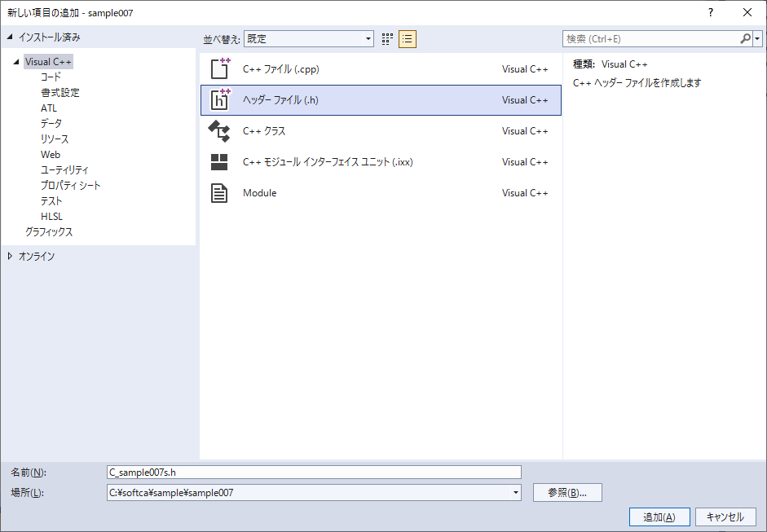The image size is (767, 532).
Task: Select the ユーティリティ category
Action: point(64,170)
